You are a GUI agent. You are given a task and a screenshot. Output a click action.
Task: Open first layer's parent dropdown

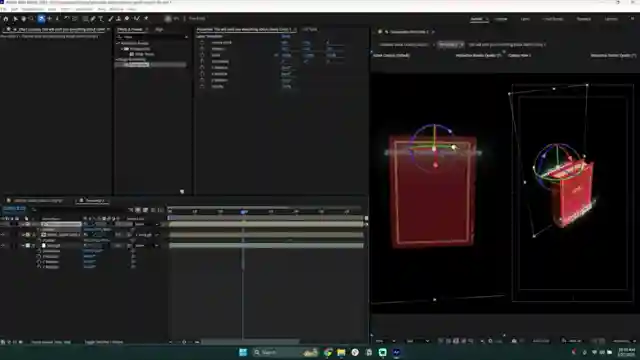(x=147, y=224)
